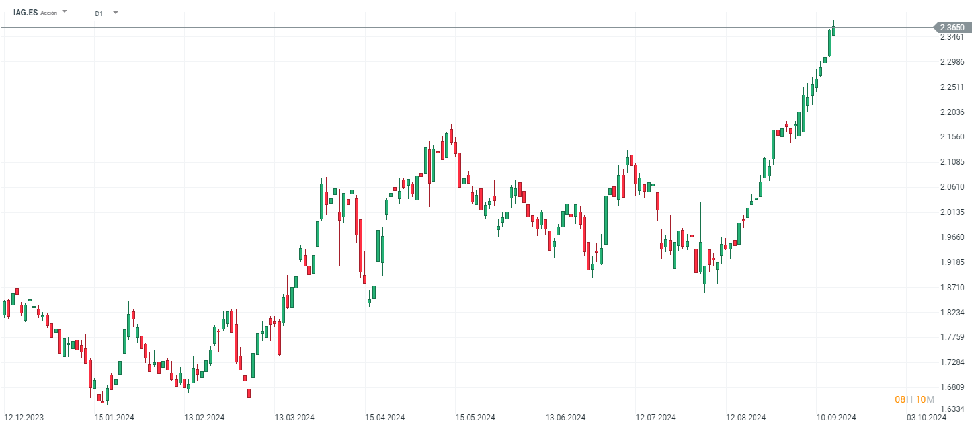Select the D1 interval label

99,13
